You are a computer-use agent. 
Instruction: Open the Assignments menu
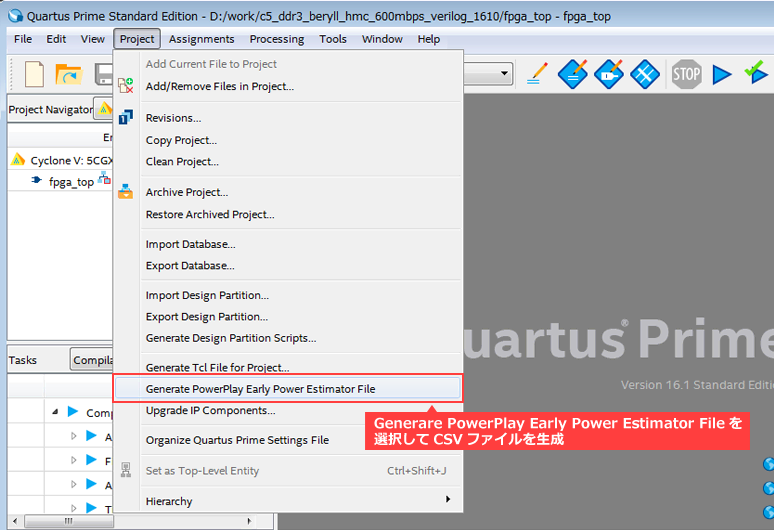(x=201, y=39)
